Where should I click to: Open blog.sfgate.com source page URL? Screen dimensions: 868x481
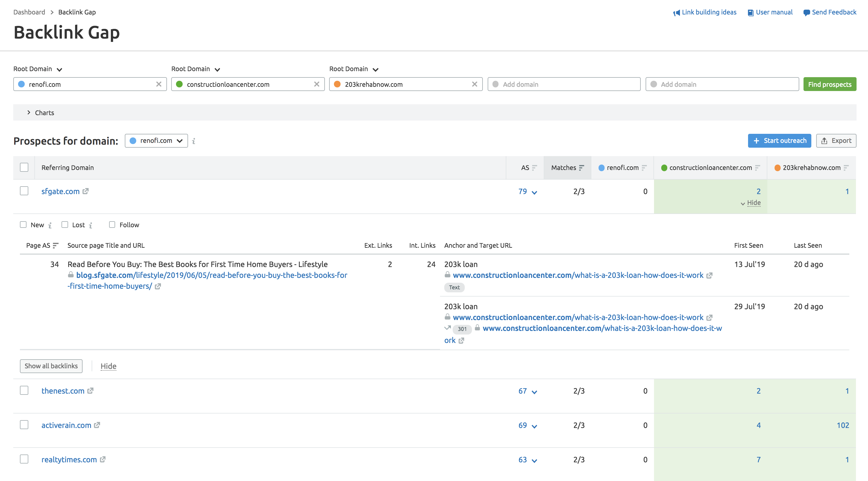[x=207, y=281]
